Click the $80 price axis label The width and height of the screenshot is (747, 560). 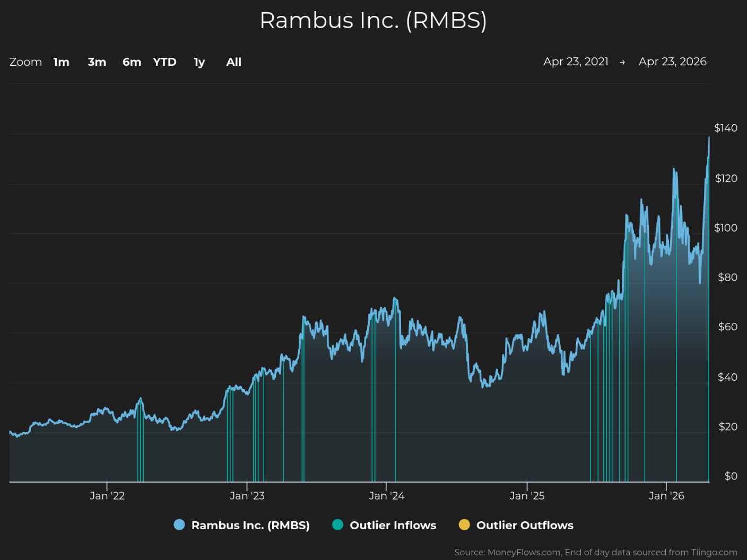pyautogui.click(x=727, y=277)
